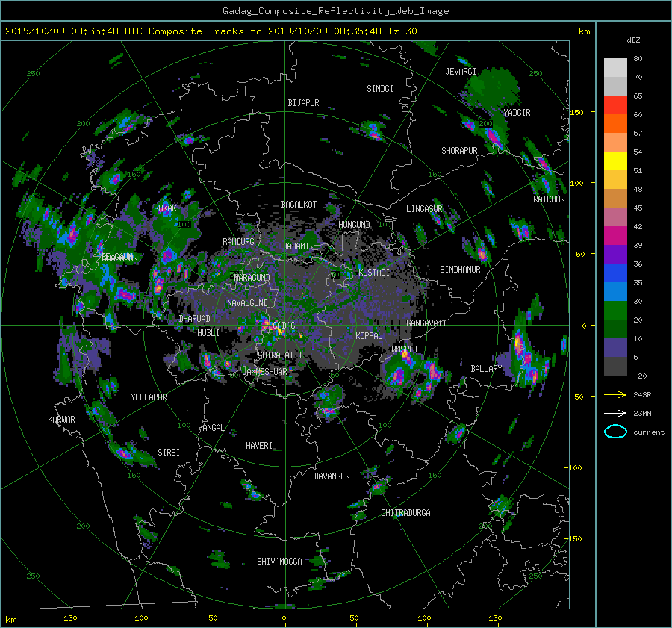Click the BIJAPUR city label

tap(303, 103)
